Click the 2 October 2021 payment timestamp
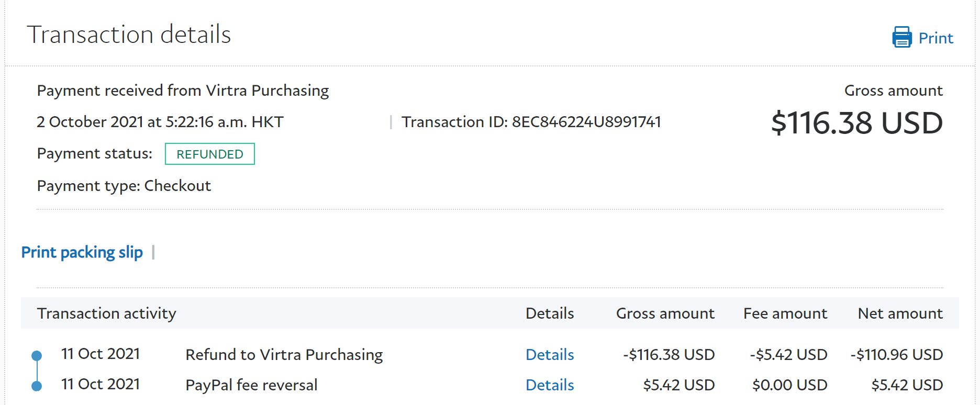The height and width of the screenshot is (405, 980). pyautogui.click(x=160, y=122)
